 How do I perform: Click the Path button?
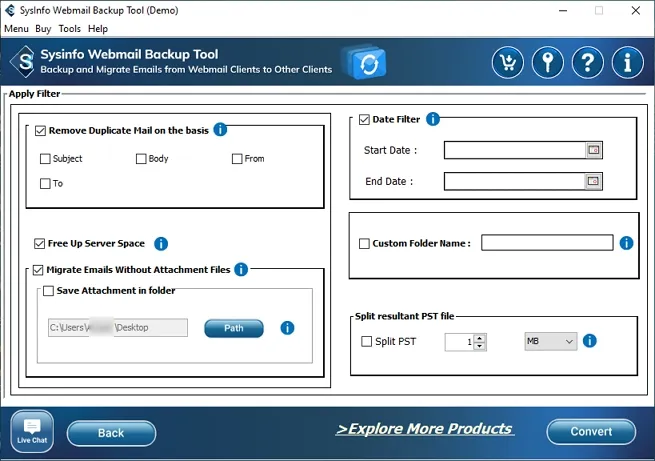tap(234, 328)
